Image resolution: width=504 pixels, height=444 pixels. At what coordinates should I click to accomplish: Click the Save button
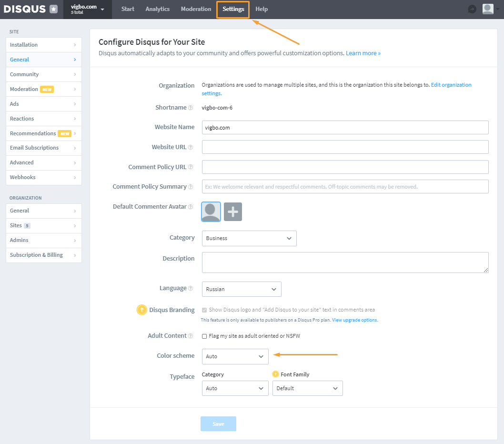(218, 424)
